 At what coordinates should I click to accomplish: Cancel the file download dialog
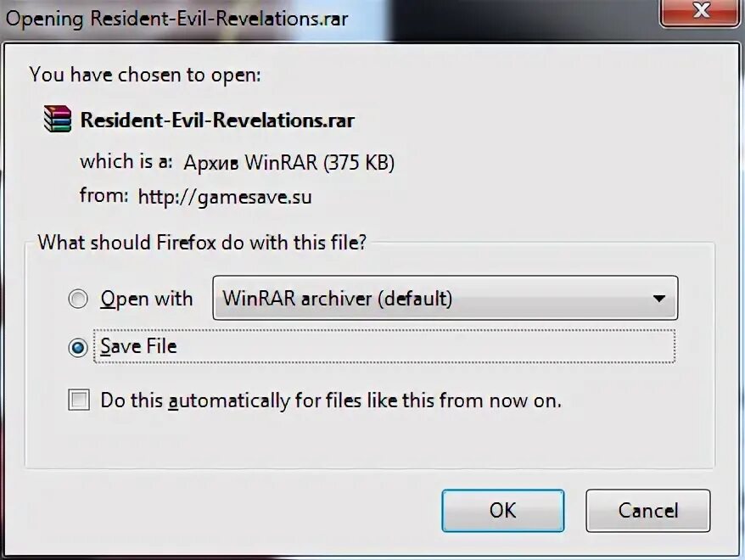coord(648,511)
